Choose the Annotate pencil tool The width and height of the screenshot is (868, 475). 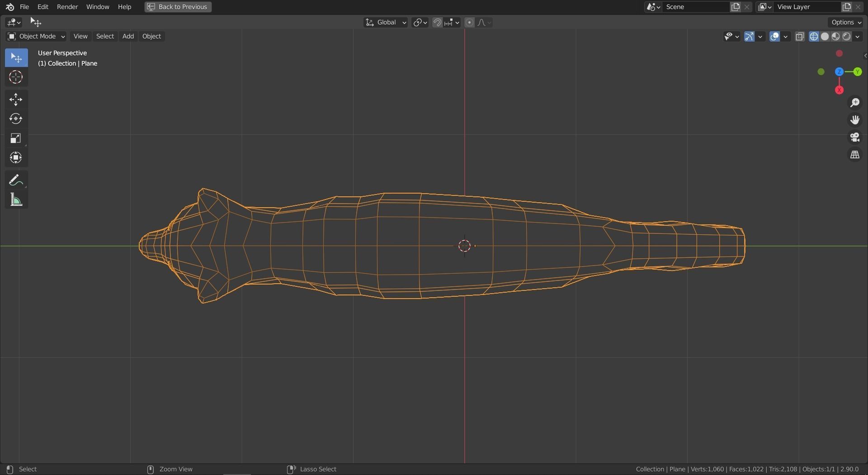(x=16, y=180)
